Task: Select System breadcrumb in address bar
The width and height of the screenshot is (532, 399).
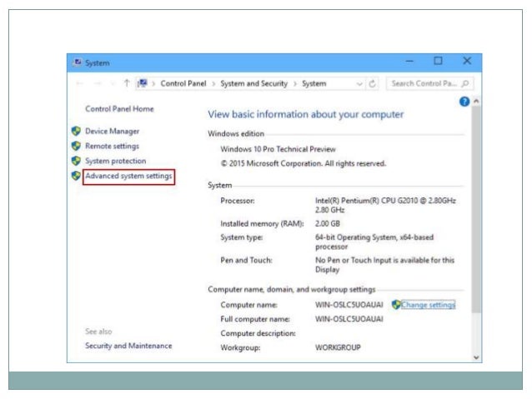Action: click(314, 83)
